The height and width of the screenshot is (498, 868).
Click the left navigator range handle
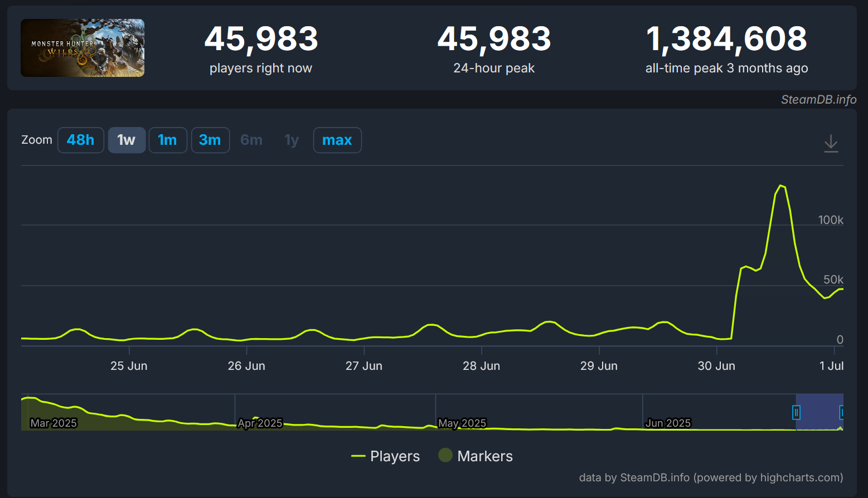click(x=796, y=412)
